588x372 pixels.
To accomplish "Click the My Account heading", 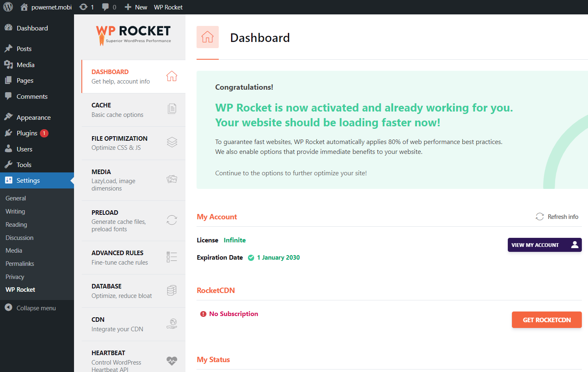I will coord(217,217).
